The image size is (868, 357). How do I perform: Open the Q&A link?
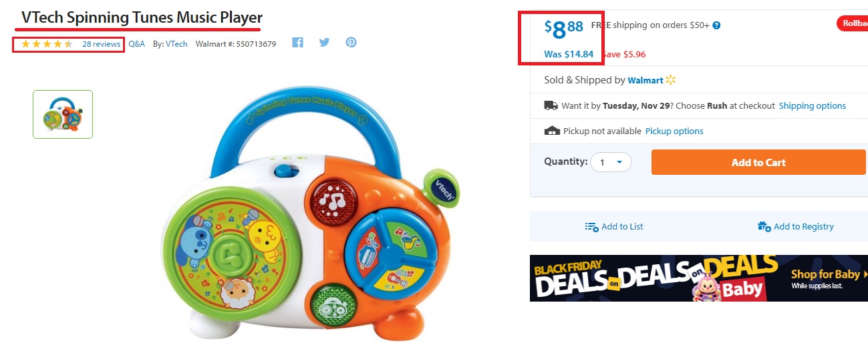[x=136, y=44]
